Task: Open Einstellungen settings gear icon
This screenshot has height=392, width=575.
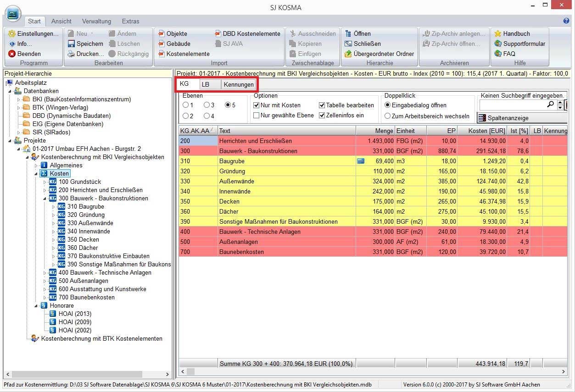Action: coord(12,33)
